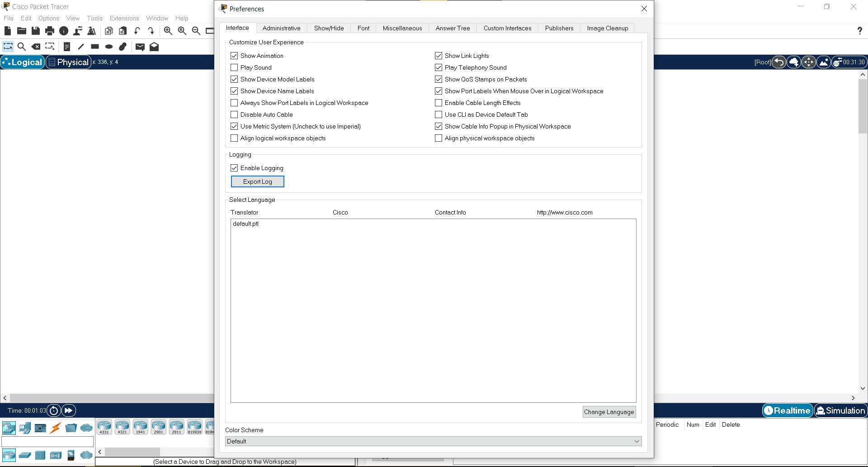Choose the Place Note tool

tap(67, 47)
